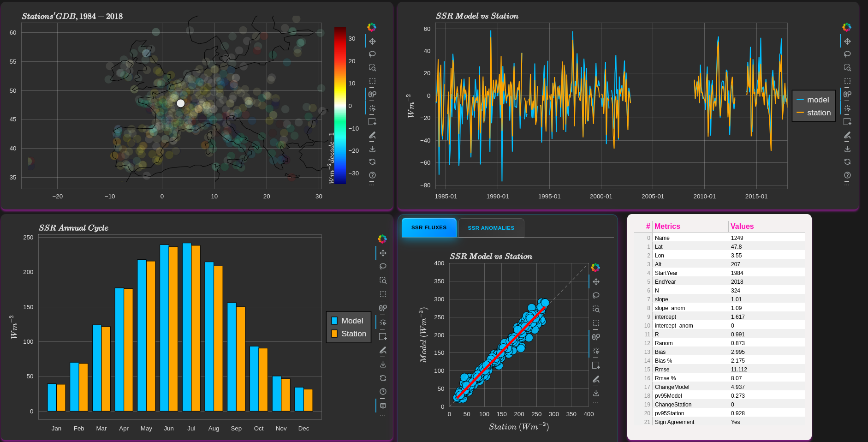Expand overflow dots on scatter plot toolbar
This screenshot has width=868, height=442.
point(596,403)
